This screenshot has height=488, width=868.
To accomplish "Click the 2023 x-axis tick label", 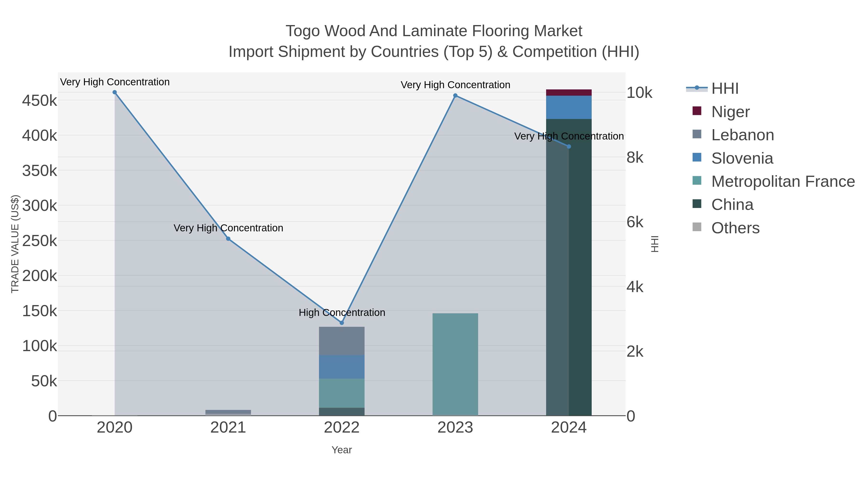I will click(x=455, y=428).
